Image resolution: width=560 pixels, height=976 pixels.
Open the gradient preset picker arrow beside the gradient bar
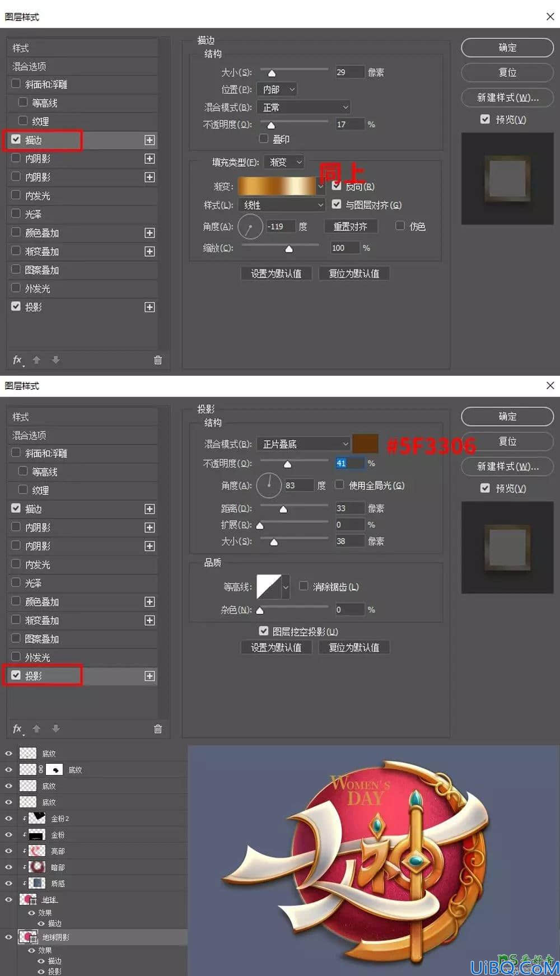click(320, 186)
